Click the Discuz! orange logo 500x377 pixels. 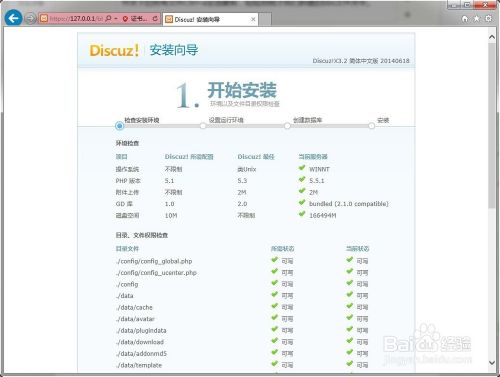[114, 51]
